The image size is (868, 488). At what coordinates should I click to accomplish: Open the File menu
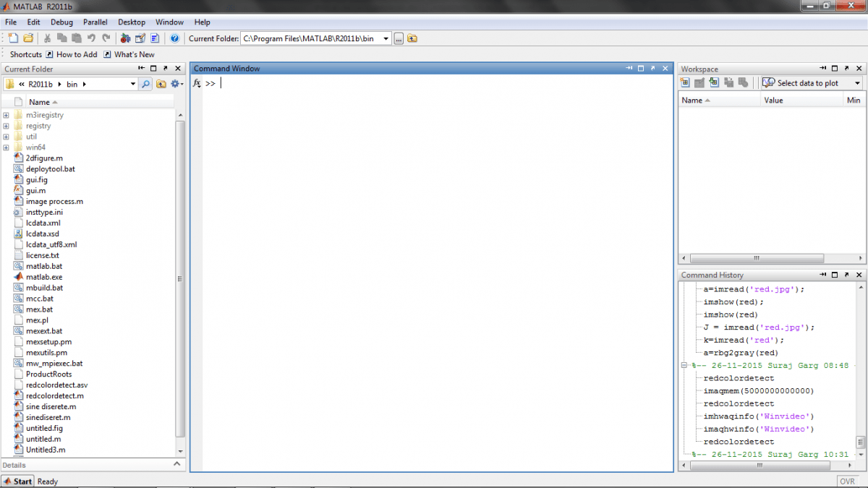point(11,22)
